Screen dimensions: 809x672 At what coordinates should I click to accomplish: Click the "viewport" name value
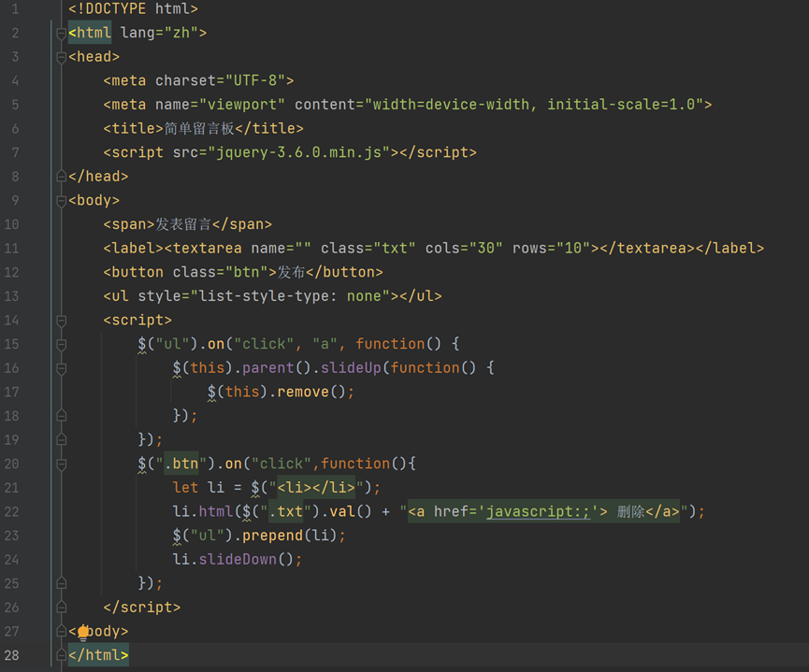[x=242, y=105]
